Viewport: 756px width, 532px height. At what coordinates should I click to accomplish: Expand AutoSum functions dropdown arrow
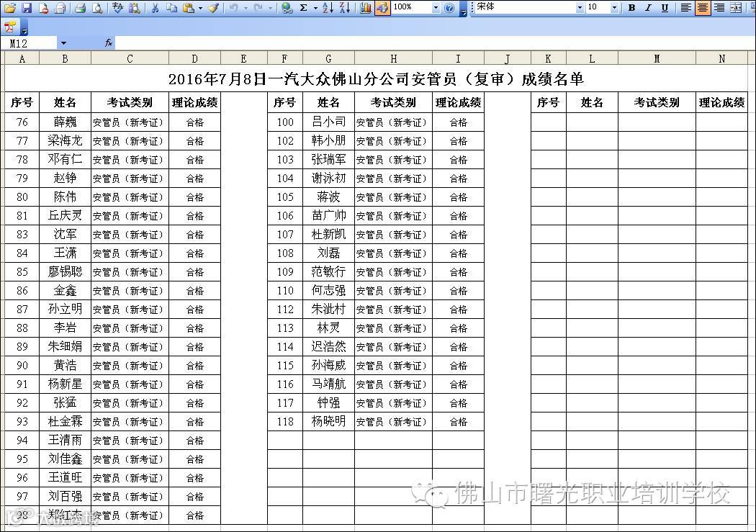(x=315, y=8)
